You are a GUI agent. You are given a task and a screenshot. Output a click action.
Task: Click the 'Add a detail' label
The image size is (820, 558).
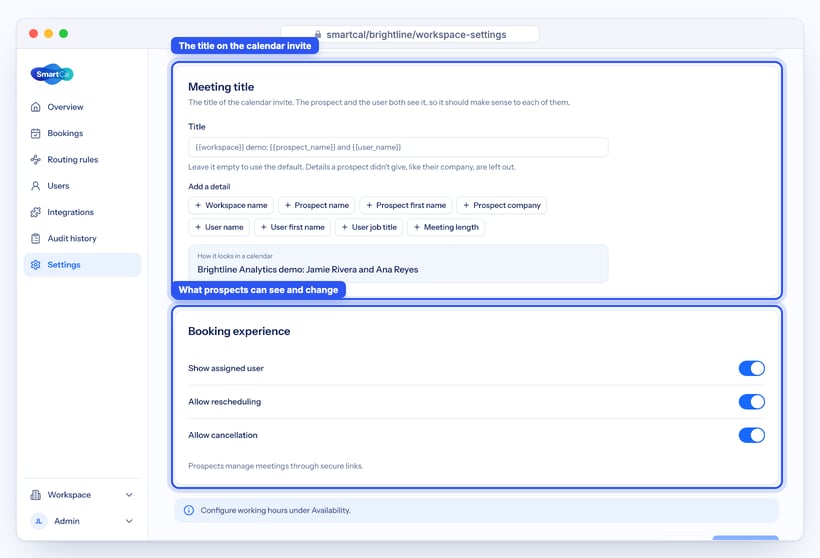tap(209, 187)
